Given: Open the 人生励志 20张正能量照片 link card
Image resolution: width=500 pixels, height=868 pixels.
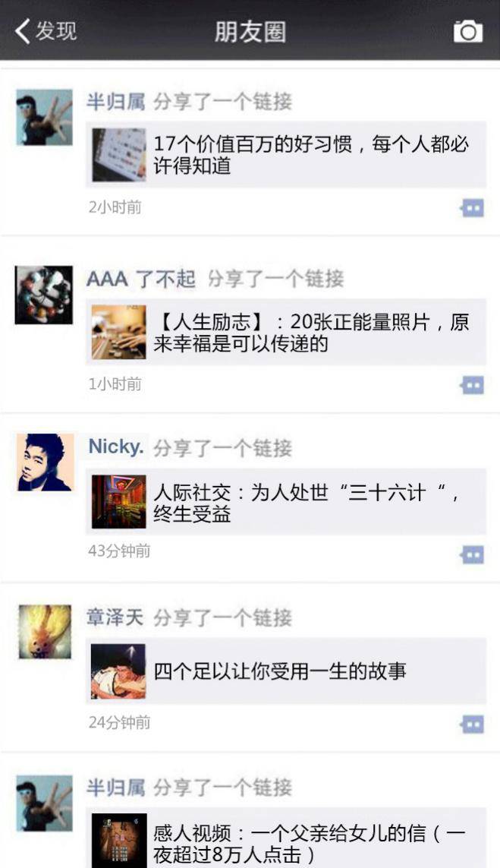Looking at the screenshot, I should pyautogui.click(x=286, y=332).
